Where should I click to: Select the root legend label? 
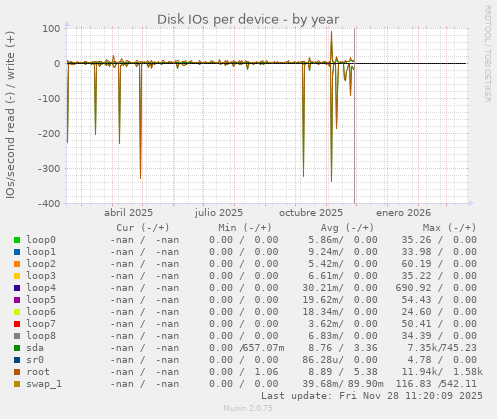pyautogui.click(x=38, y=372)
